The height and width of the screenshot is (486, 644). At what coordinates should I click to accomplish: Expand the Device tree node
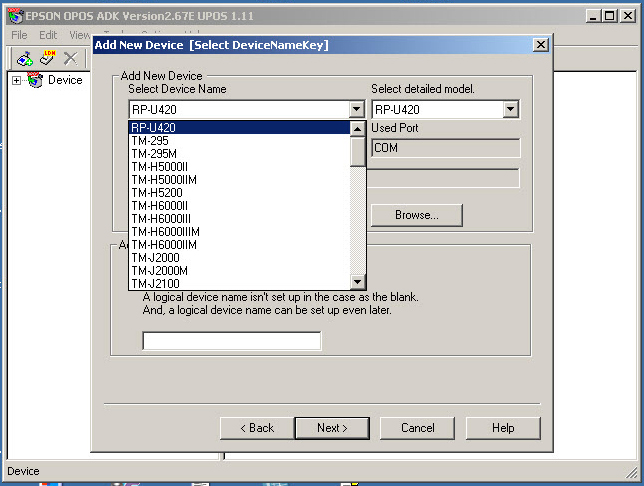pyautogui.click(x=16, y=80)
